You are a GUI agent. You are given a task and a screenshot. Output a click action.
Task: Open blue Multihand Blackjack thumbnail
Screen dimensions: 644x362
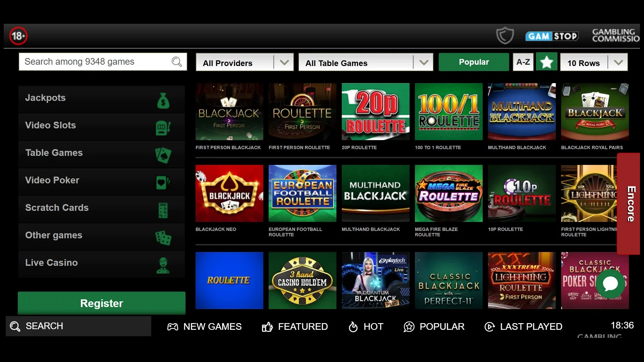click(522, 112)
